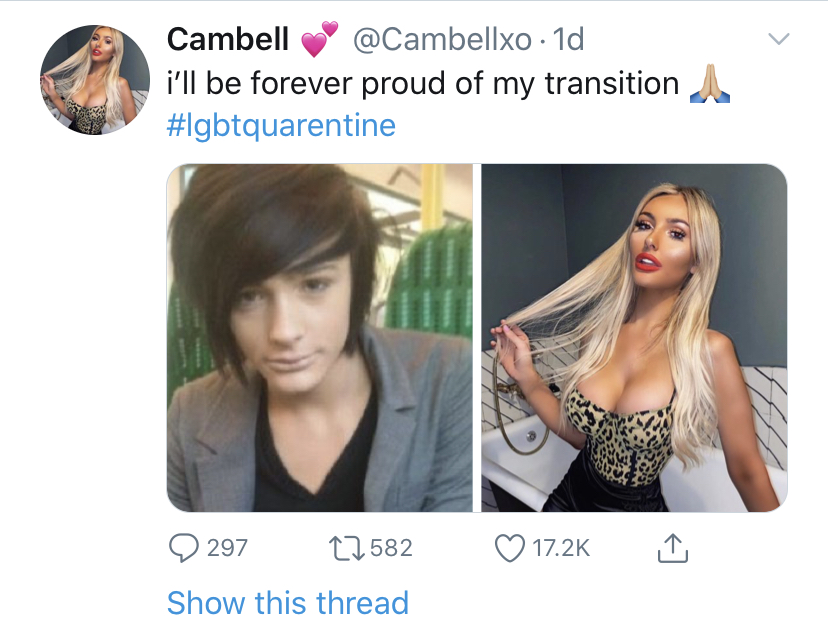Click the reply speech bubble icon

[183, 548]
